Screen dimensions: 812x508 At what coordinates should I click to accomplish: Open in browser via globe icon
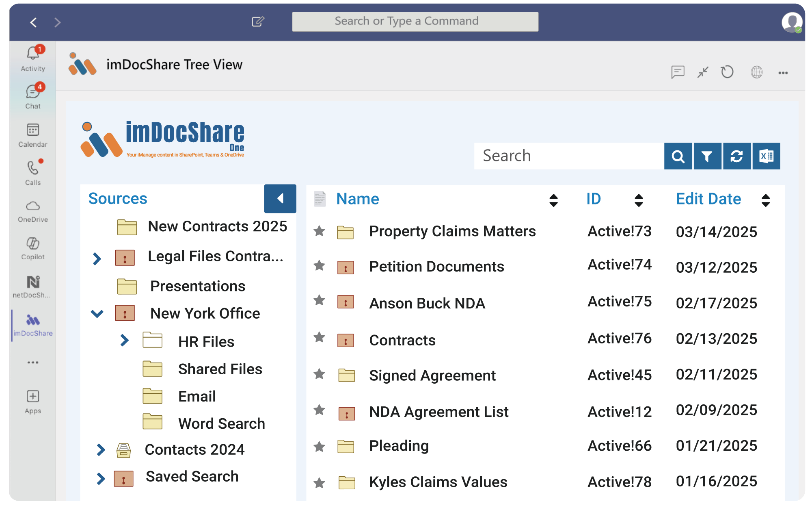click(x=756, y=72)
